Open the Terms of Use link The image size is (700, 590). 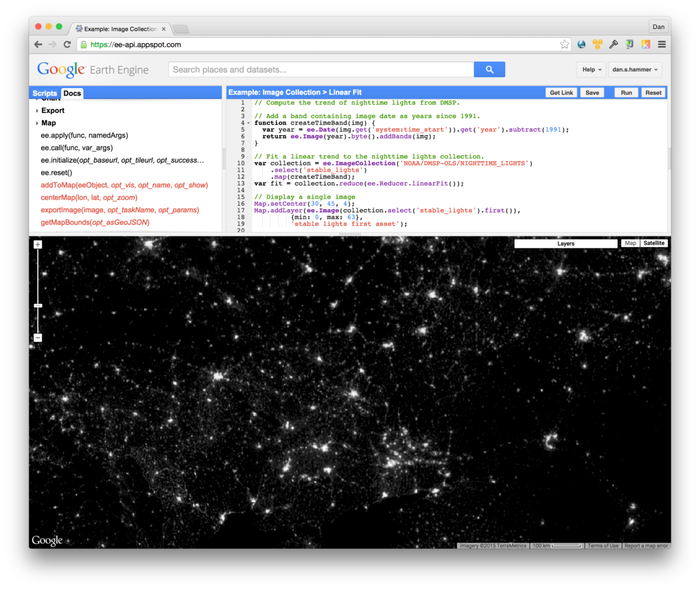[x=603, y=546]
